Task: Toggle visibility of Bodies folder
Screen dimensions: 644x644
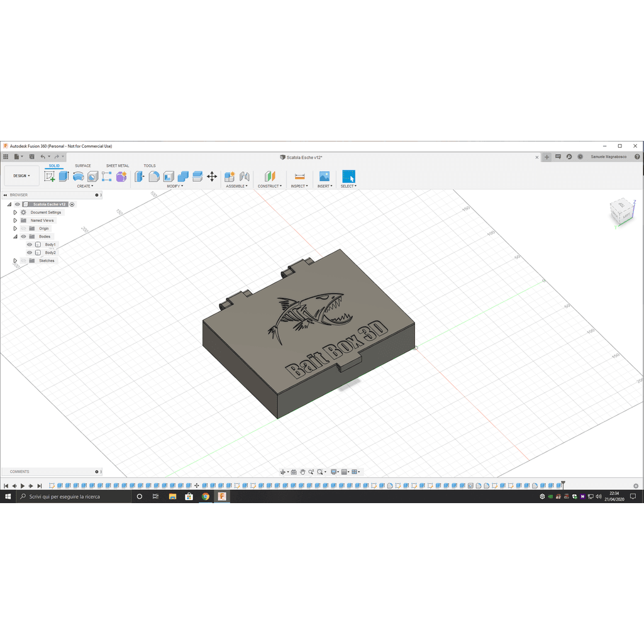Action: tap(23, 236)
